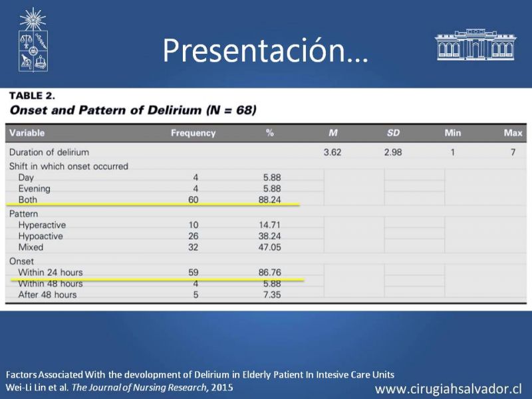Click the 'Evening' row label

35,189
